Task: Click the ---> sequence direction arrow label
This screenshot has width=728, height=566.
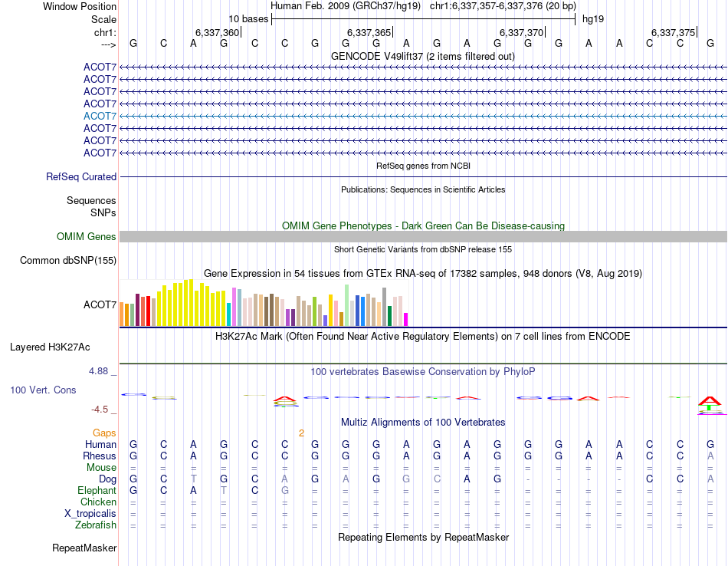Action: point(109,44)
